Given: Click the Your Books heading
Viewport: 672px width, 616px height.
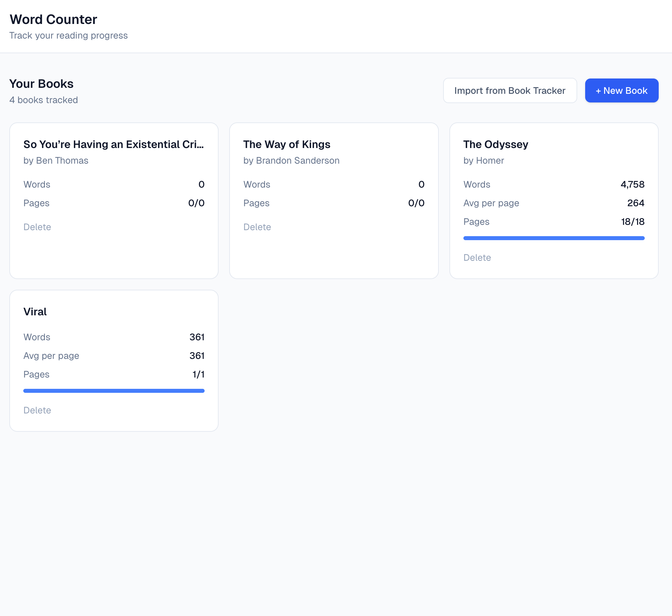Looking at the screenshot, I should coord(41,84).
